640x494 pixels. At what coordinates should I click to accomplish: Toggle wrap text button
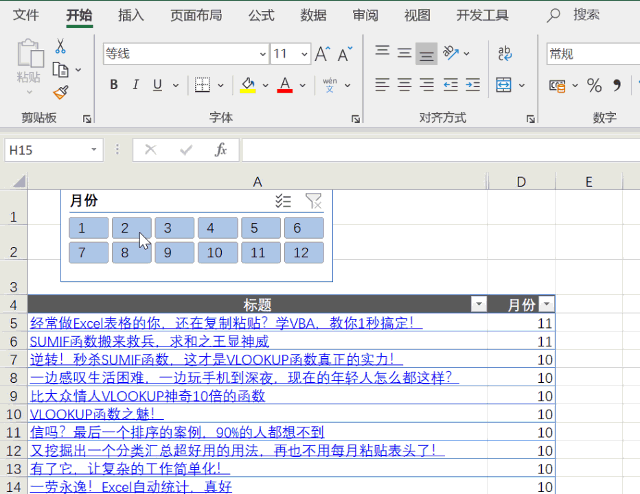pyautogui.click(x=505, y=53)
